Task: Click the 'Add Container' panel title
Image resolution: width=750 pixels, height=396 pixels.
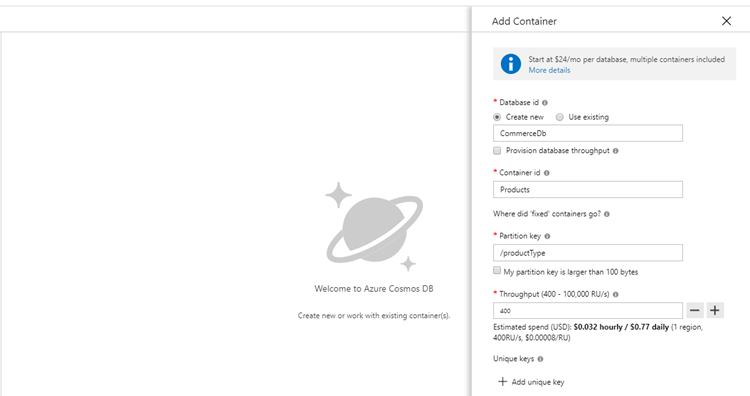Action: (524, 22)
